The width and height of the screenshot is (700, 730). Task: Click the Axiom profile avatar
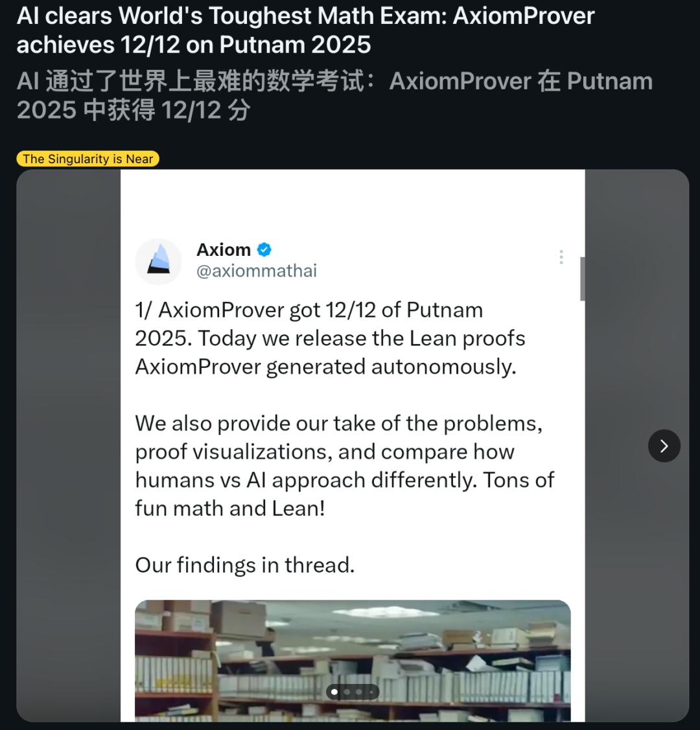tap(158, 262)
